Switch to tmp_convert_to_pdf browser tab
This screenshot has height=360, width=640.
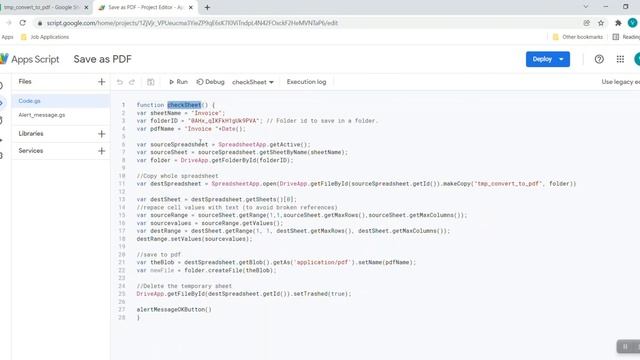[x=41, y=7]
